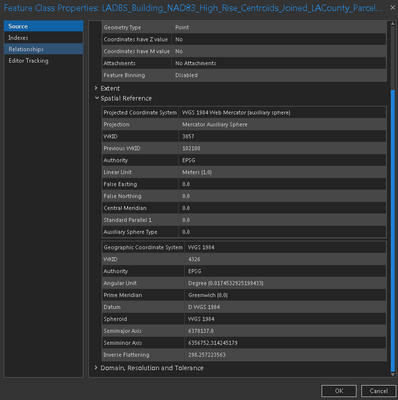Click the scrollbar down arrow

click(392, 374)
